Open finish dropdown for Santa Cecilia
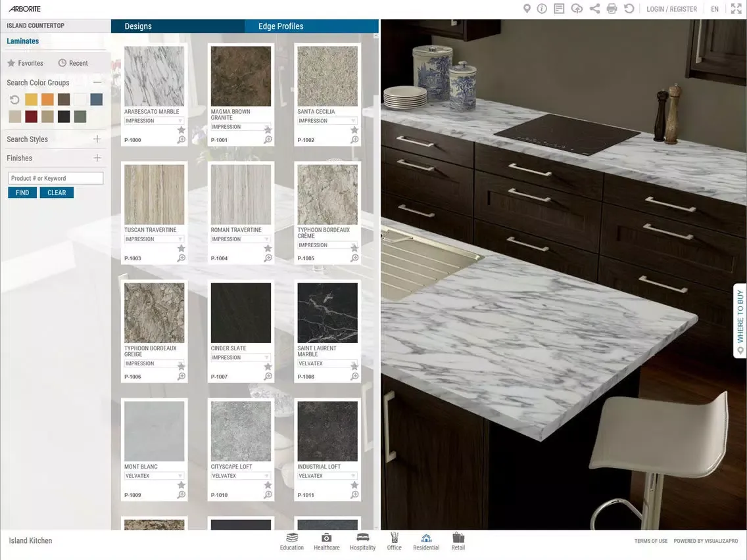Image resolution: width=747 pixels, height=560 pixels. click(x=327, y=121)
